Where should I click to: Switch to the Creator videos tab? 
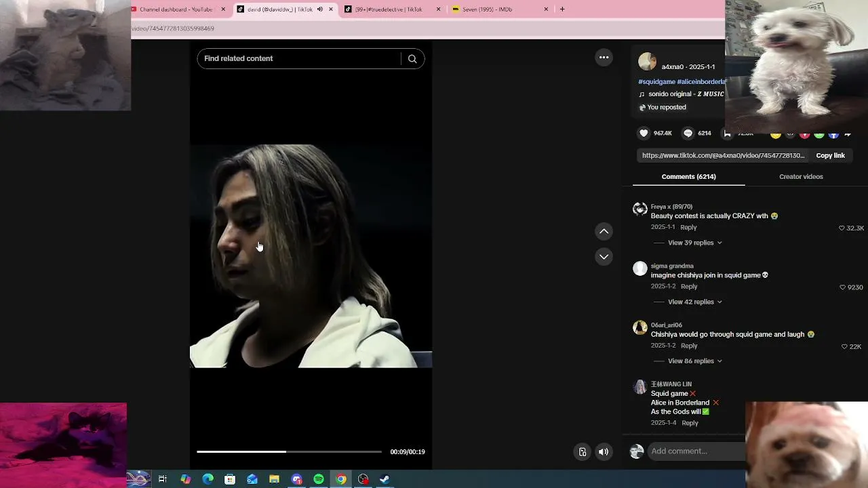pyautogui.click(x=801, y=177)
